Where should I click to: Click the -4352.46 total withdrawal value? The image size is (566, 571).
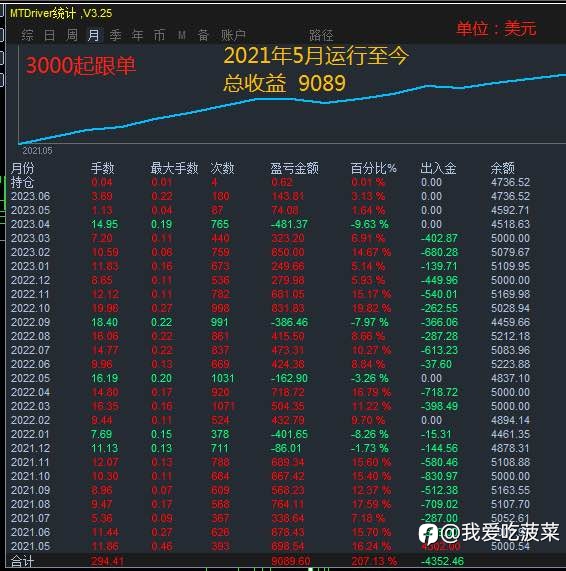(442, 561)
